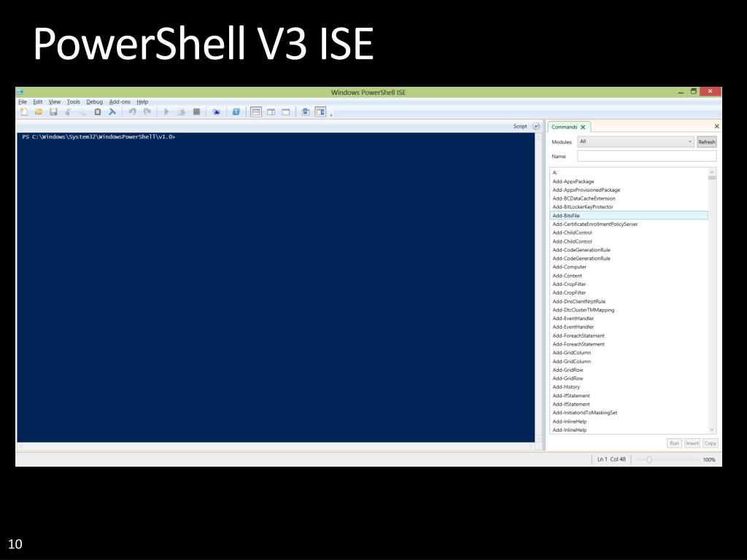This screenshot has height=560, width=747.
Task: Show the script pane maximized
Action: (286, 112)
